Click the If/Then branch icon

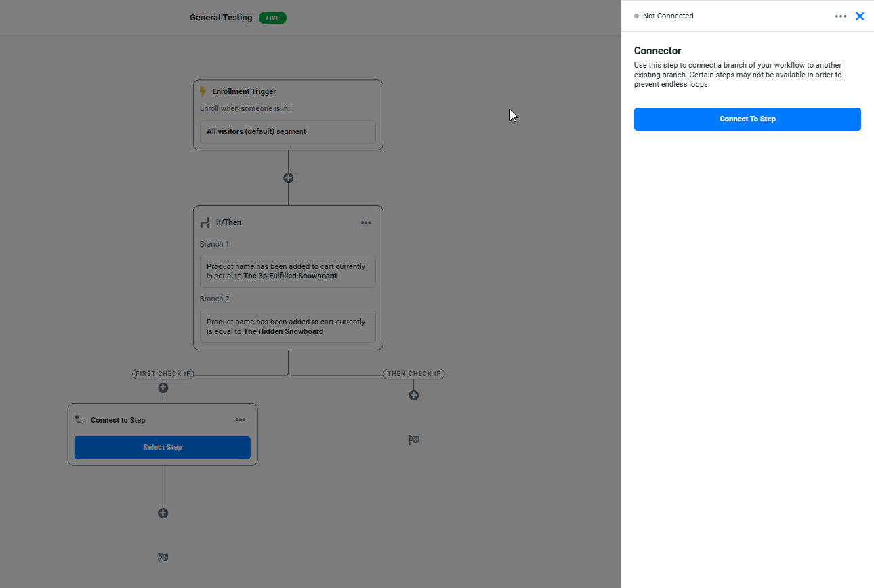pyautogui.click(x=205, y=222)
